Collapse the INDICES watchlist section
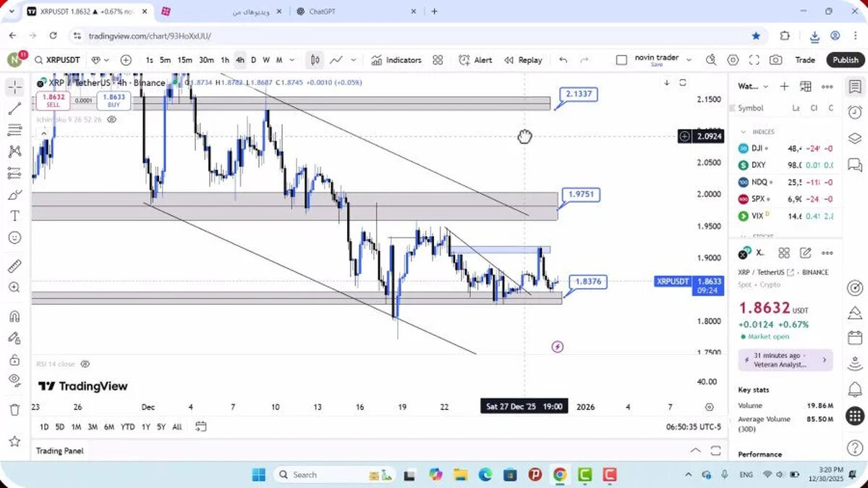Viewport: 868px width, 488px height. 742,132
